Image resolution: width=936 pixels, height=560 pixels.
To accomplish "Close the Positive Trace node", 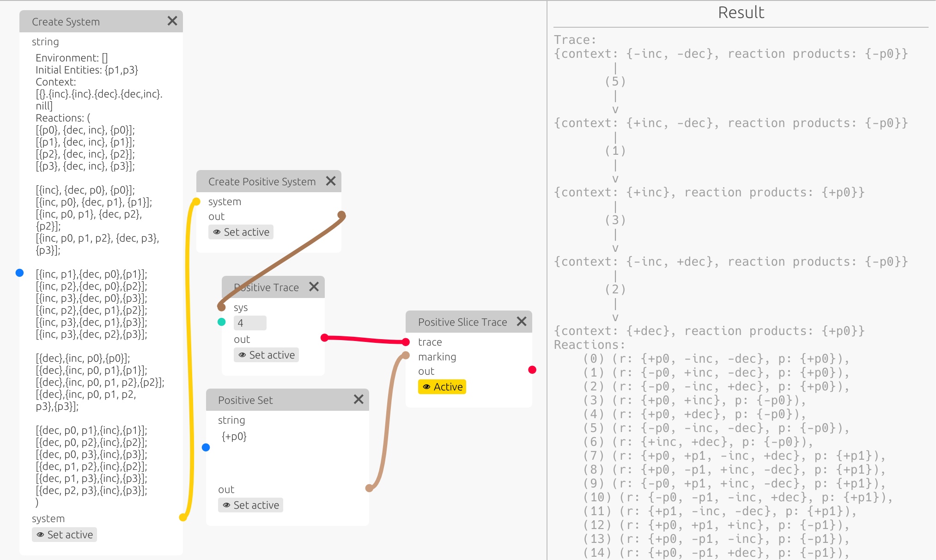I will [x=314, y=286].
